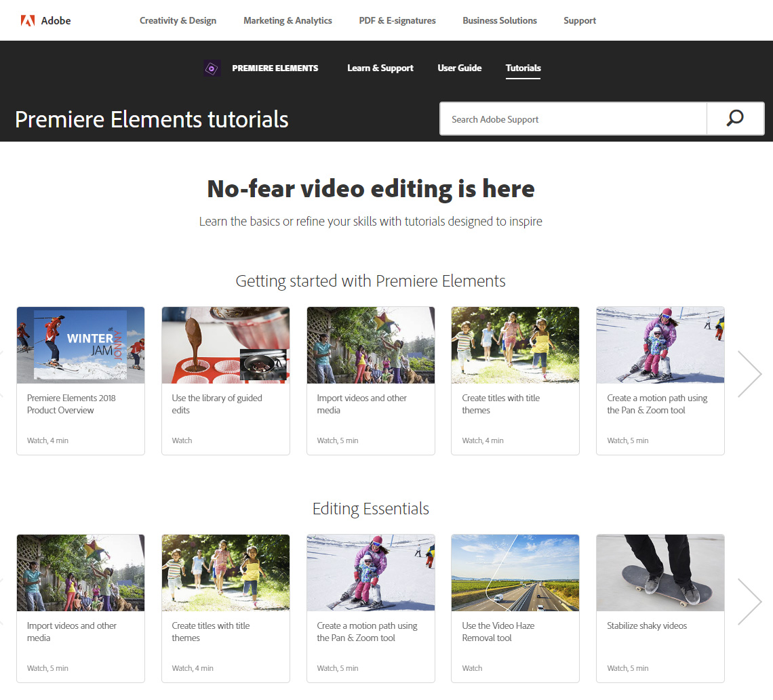Open the chocolate cupcake guided edits thumbnail
The height and width of the screenshot is (700, 773).
click(226, 345)
